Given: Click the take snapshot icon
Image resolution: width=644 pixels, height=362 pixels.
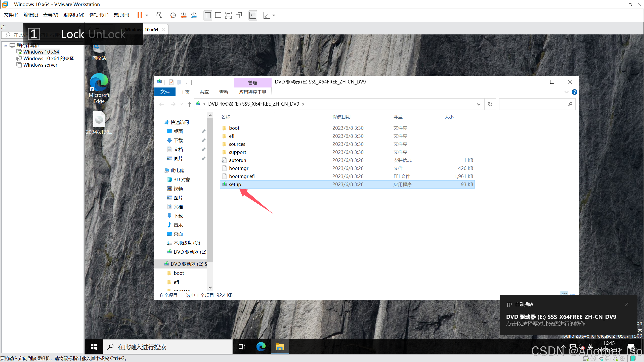Looking at the screenshot, I should (173, 15).
